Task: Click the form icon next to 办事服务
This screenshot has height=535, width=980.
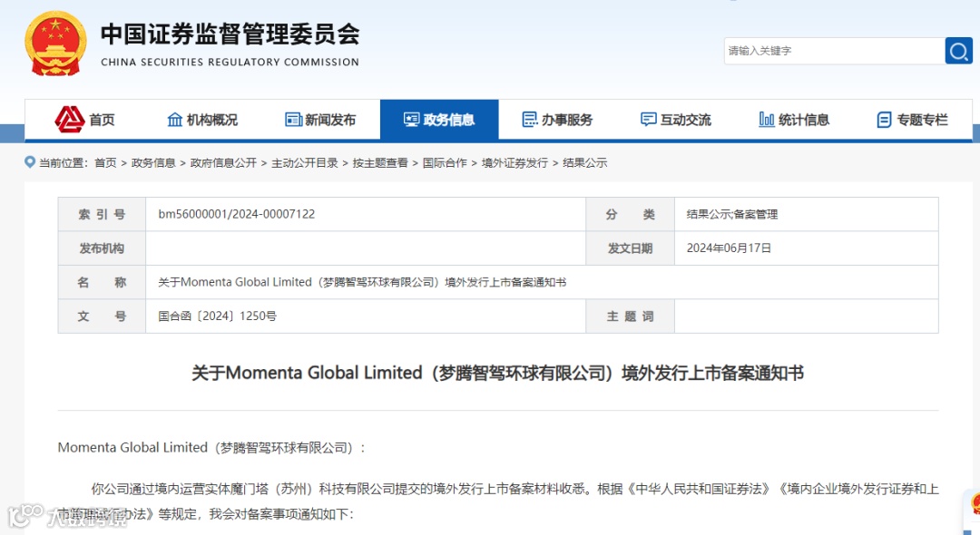Action: pyautogui.click(x=529, y=119)
